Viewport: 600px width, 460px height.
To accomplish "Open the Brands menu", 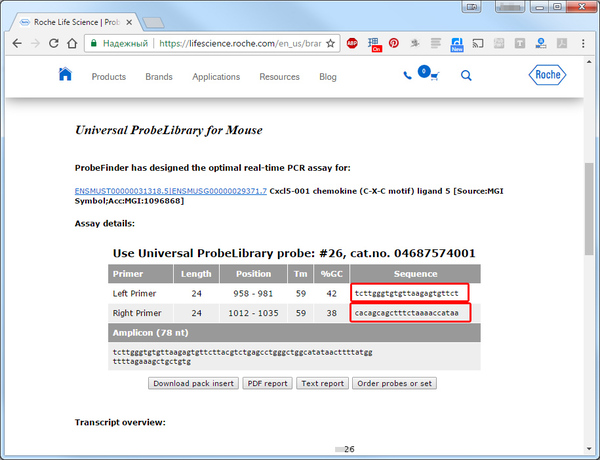I will (159, 77).
